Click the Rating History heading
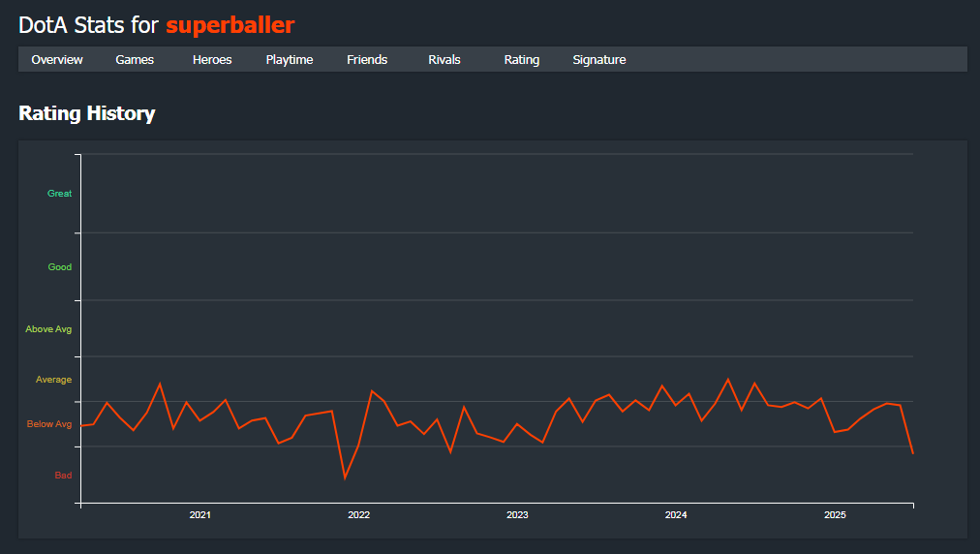The image size is (980, 554). tap(87, 113)
